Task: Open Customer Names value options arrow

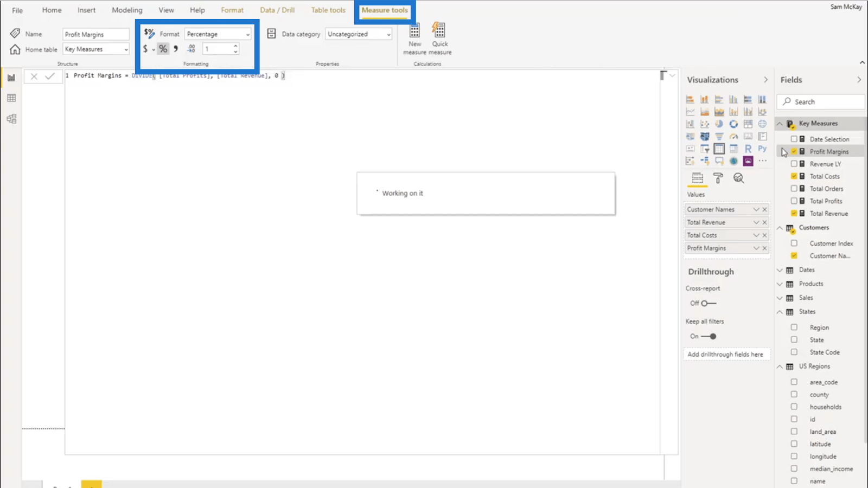Action: pos(756,209)
